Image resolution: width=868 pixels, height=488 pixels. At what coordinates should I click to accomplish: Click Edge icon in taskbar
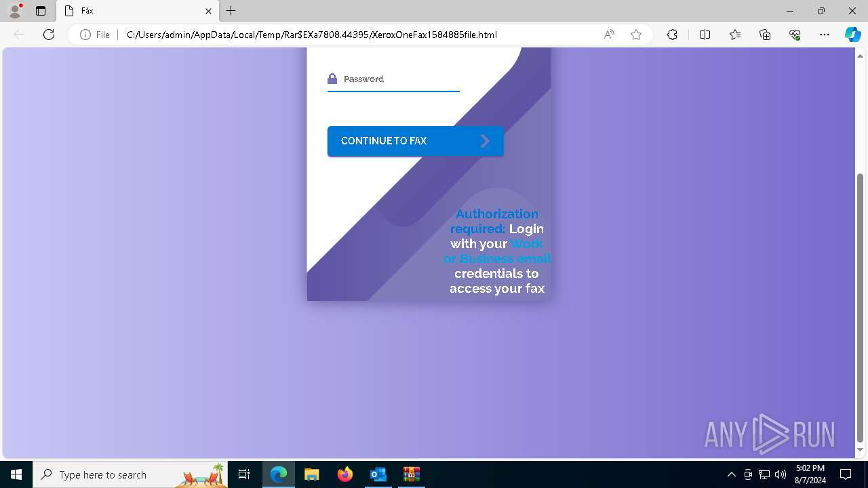[279, 474]
